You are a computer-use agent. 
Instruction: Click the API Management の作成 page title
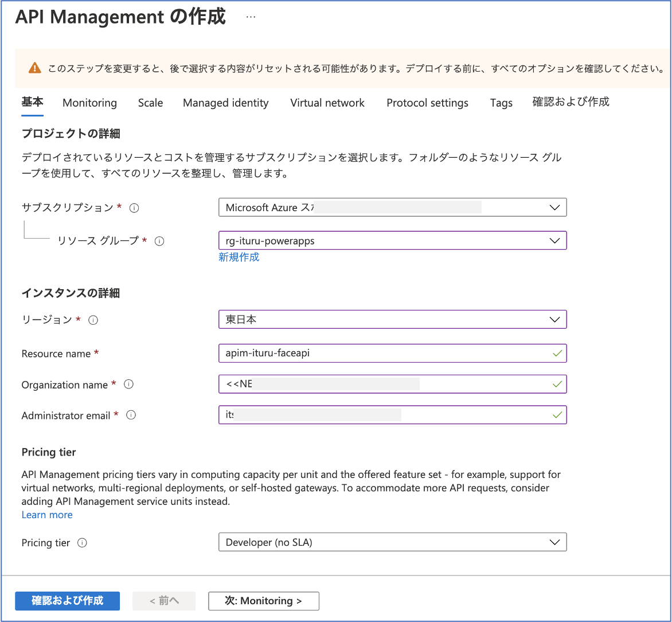(120, 17)
